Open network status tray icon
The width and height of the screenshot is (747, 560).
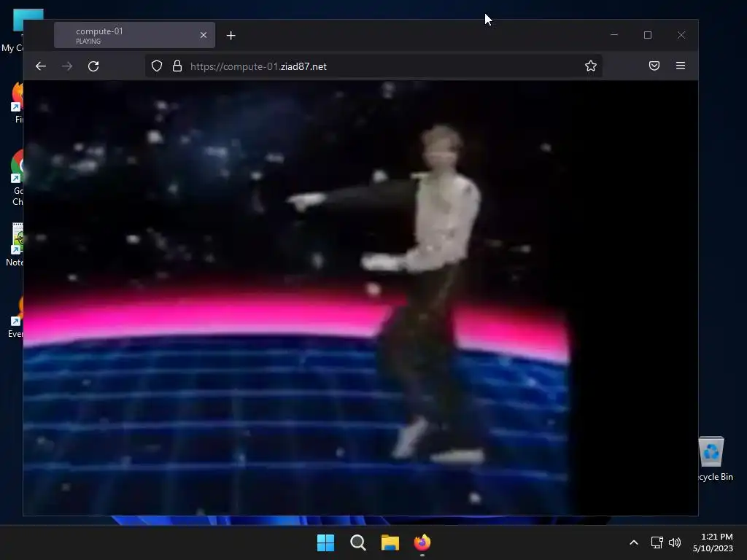[657, 542]
